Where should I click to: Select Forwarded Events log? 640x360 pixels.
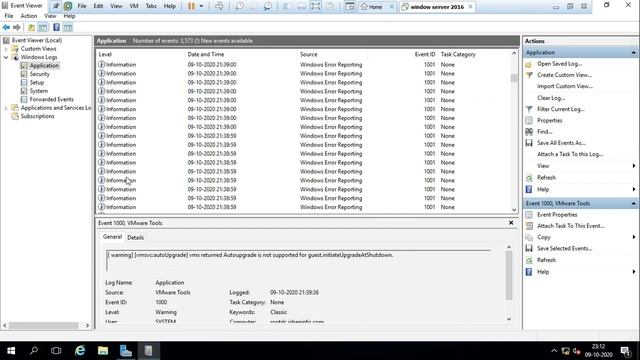(x=51, y=100)
